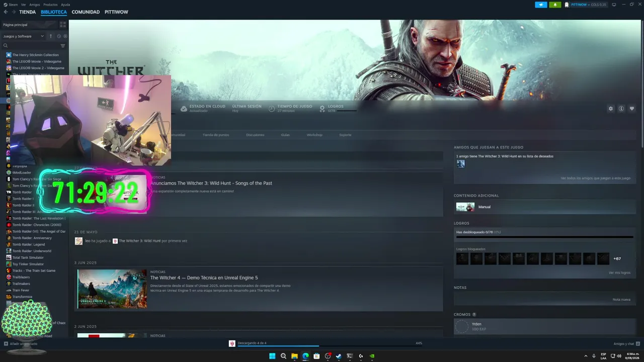This screenshot has width=644, height=362.
Task: Enter Big Picture mode via monitor icon
Action: (x=614, y=5)
